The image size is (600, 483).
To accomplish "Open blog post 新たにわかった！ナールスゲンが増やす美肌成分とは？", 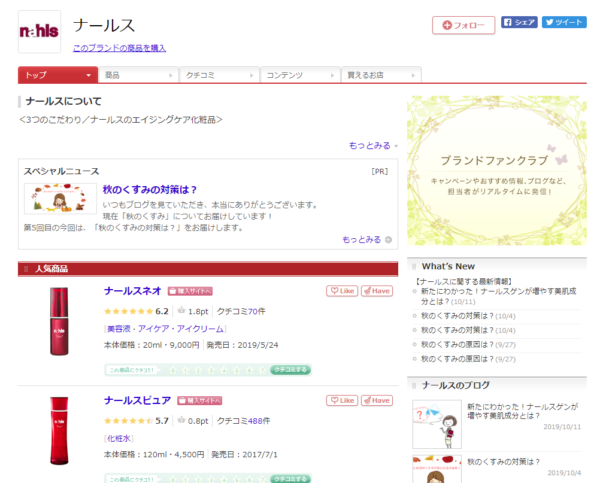I will [x=522, y=411].
